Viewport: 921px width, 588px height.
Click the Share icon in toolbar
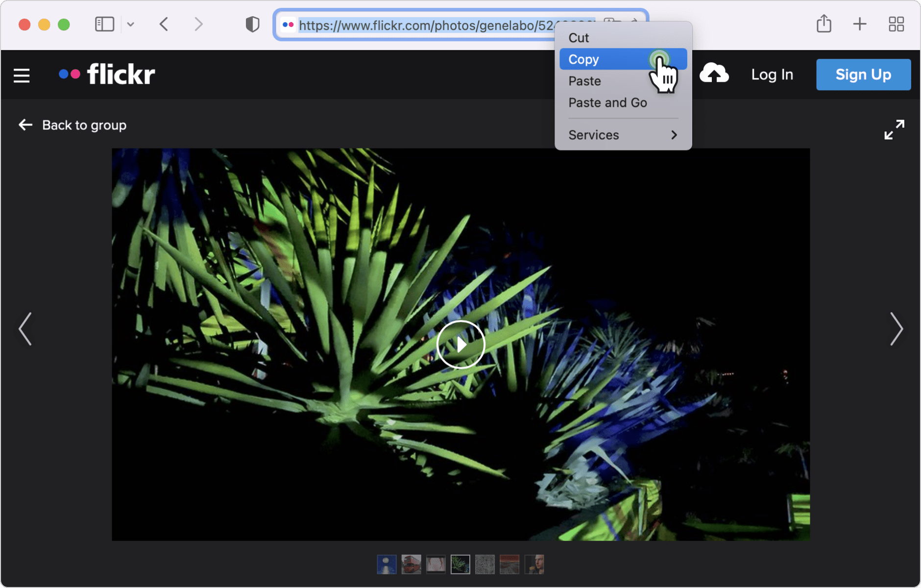click(x=824, y=24)
